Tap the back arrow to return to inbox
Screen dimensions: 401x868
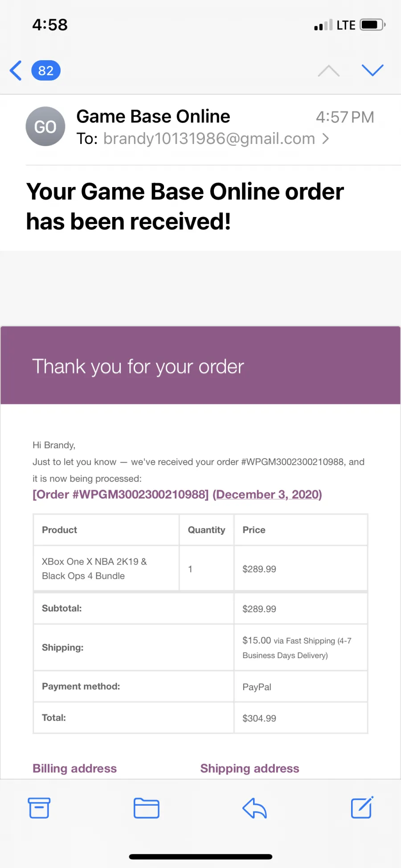[x=16, y=70]
